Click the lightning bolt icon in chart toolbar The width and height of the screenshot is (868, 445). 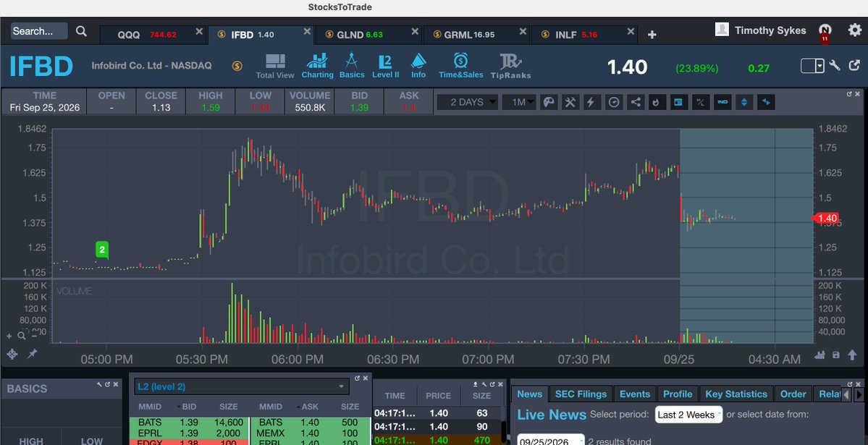point(591,102)
